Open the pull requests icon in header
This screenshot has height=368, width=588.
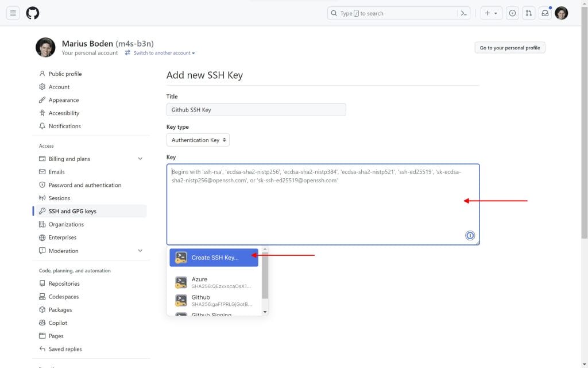(529, 13)
